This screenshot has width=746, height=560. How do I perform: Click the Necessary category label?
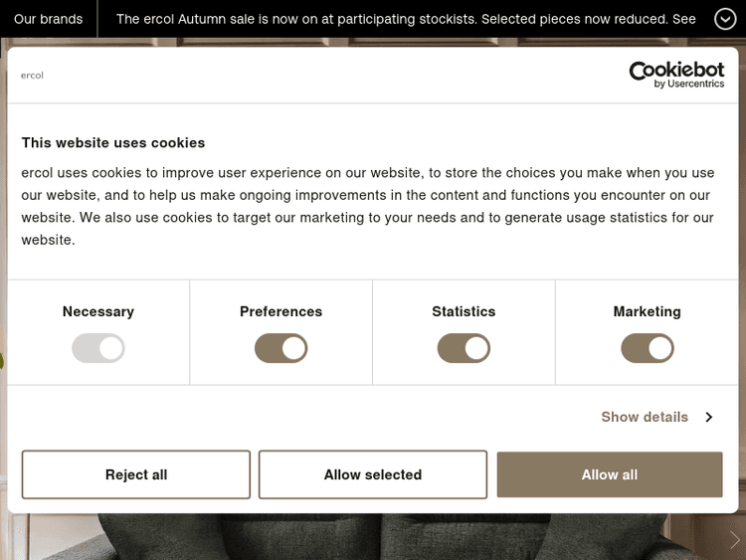[x=98, y=311]
